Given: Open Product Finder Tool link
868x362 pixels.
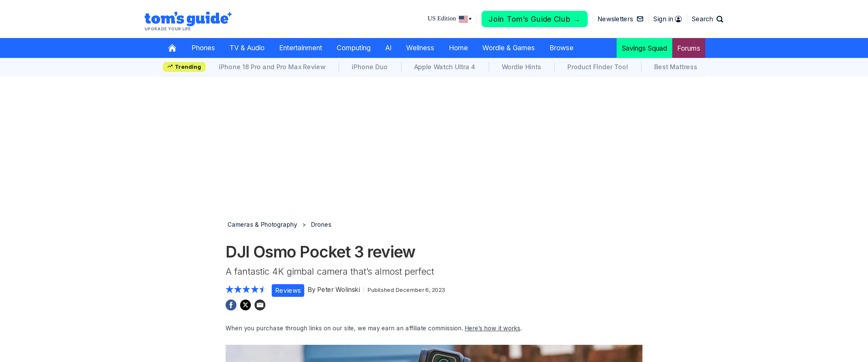Looking at the screenshot, I should click(597, 67).
